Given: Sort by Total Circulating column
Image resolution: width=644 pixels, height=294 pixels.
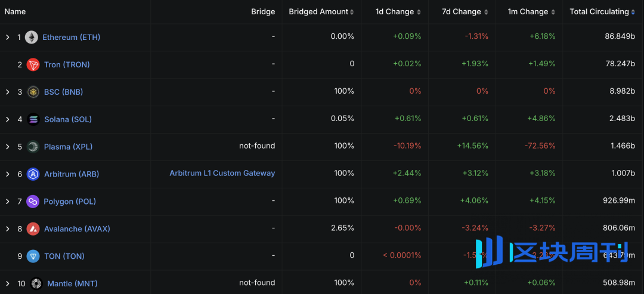Looking at the screenshot, I should 602,12.
